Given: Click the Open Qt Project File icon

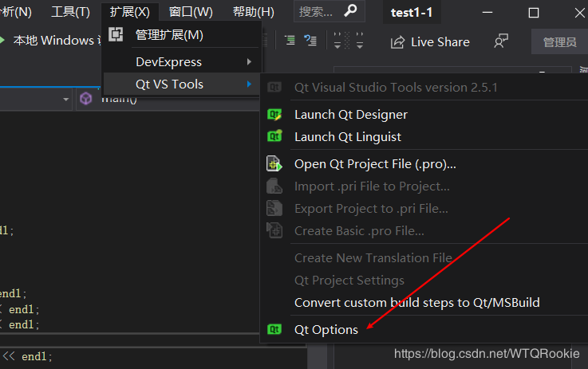Looking at the screenshot, I should (x=275, y=164).
